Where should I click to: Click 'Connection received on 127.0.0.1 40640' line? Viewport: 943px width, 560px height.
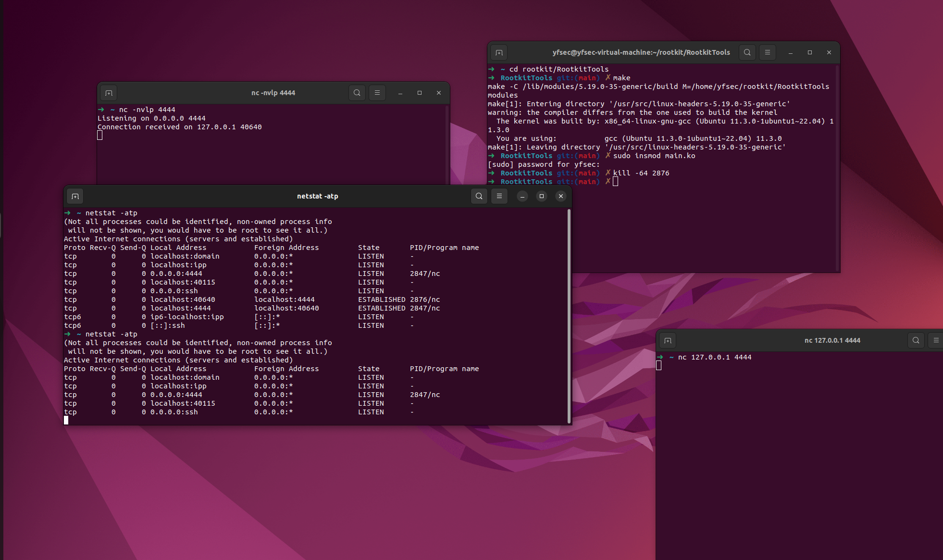coord(180,127)
